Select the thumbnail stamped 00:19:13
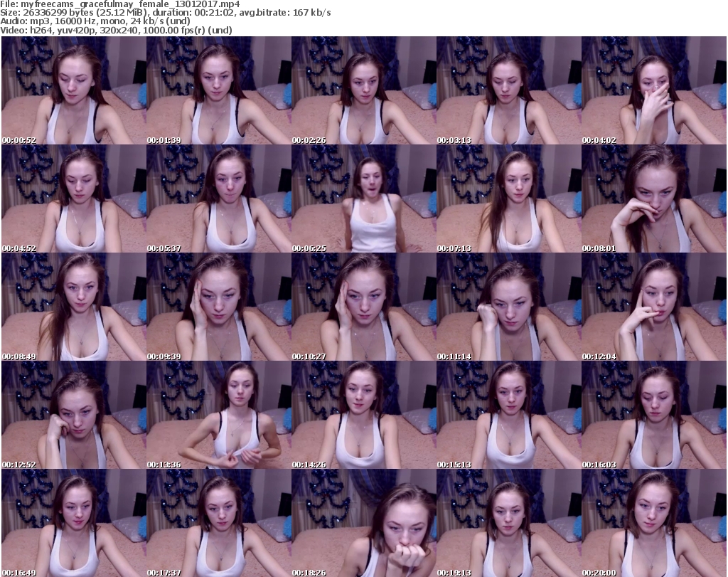728x577 pixels. click(x=509, y=523)
